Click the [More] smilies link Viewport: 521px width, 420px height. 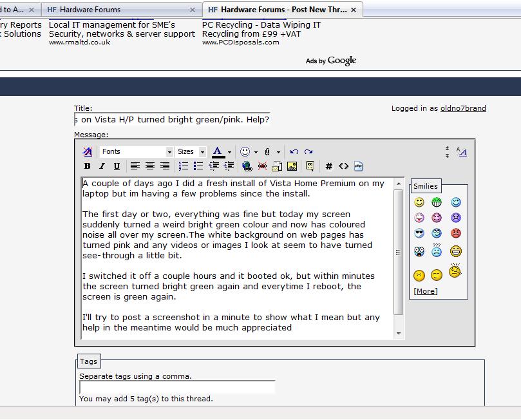[x=426, y=291]
